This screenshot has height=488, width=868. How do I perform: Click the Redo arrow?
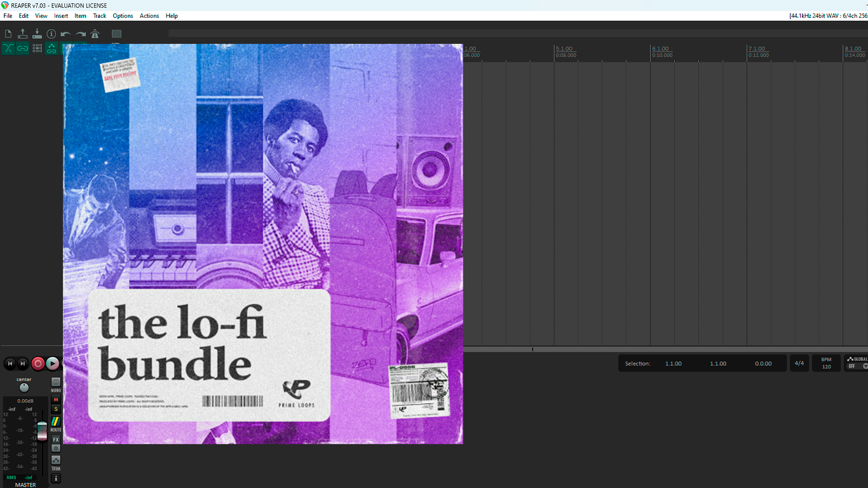(81, 34)
